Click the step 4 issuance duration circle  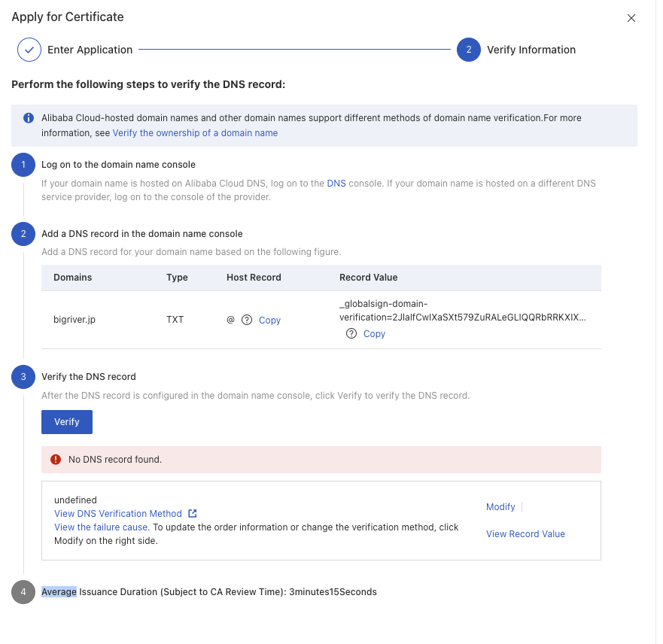23,592
